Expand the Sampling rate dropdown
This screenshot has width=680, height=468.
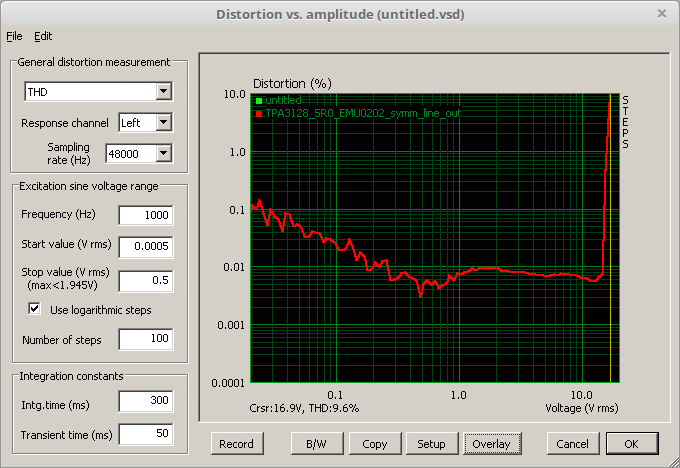(163, 154)
